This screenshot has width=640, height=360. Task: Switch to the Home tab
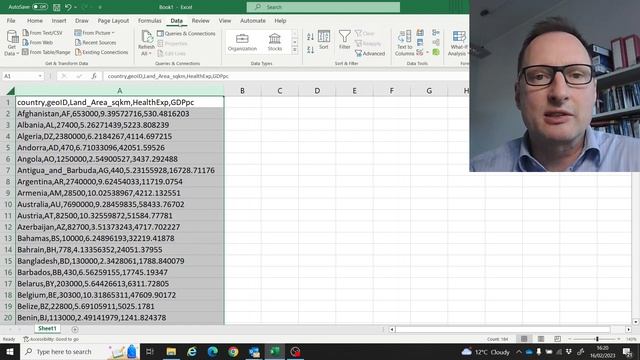(35, 20)
